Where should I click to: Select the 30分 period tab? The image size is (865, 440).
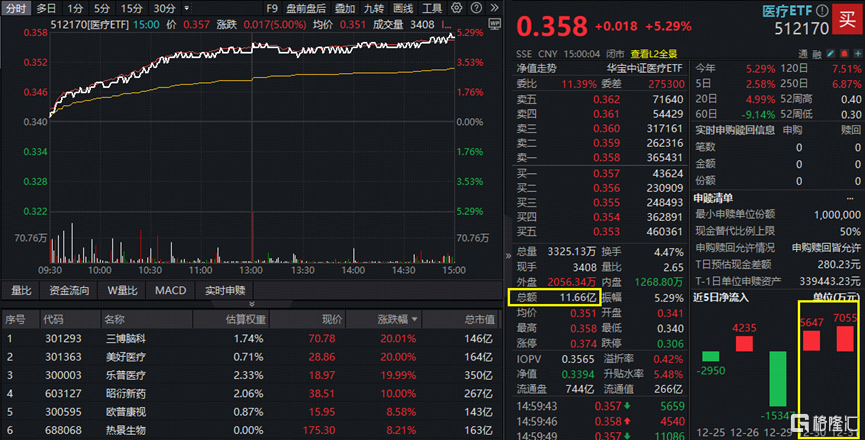164,8
